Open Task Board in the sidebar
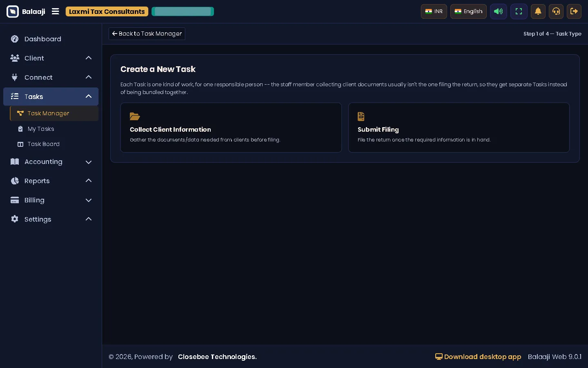 click(x=54, y=144)
